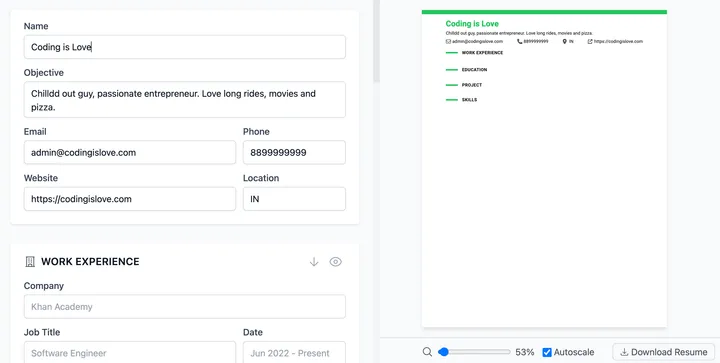Download the resume
The image size is (720, 363).
664,352
